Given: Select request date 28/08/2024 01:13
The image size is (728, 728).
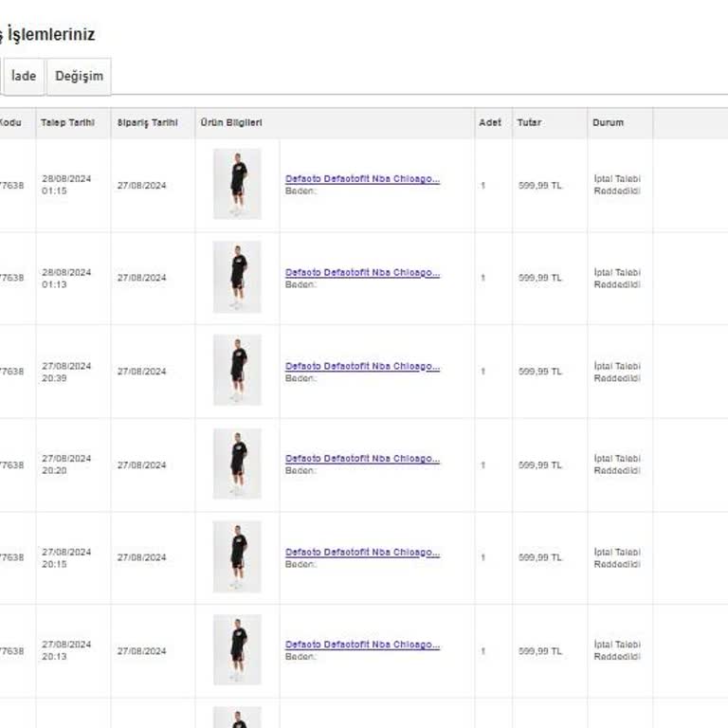Looking at the screenshot, I should [x=66, y=278].
